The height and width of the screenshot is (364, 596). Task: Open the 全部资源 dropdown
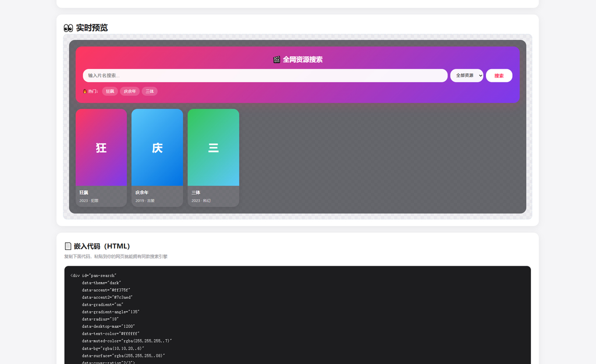pyautogui.click(x=467, y=76)
